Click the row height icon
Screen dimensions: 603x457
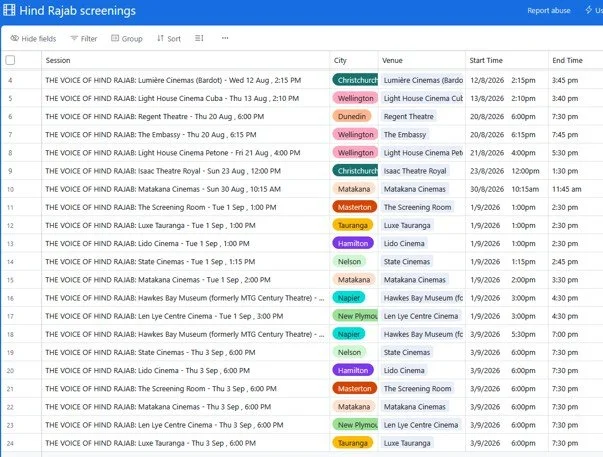click(199, 38)
